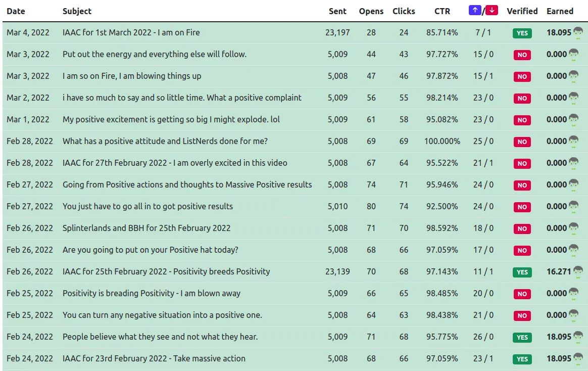Click YES badge for 'Positivity breeds Positivity' row
Image resolution: width=588 pixels, height=371 pixels.
coord(522,272)
